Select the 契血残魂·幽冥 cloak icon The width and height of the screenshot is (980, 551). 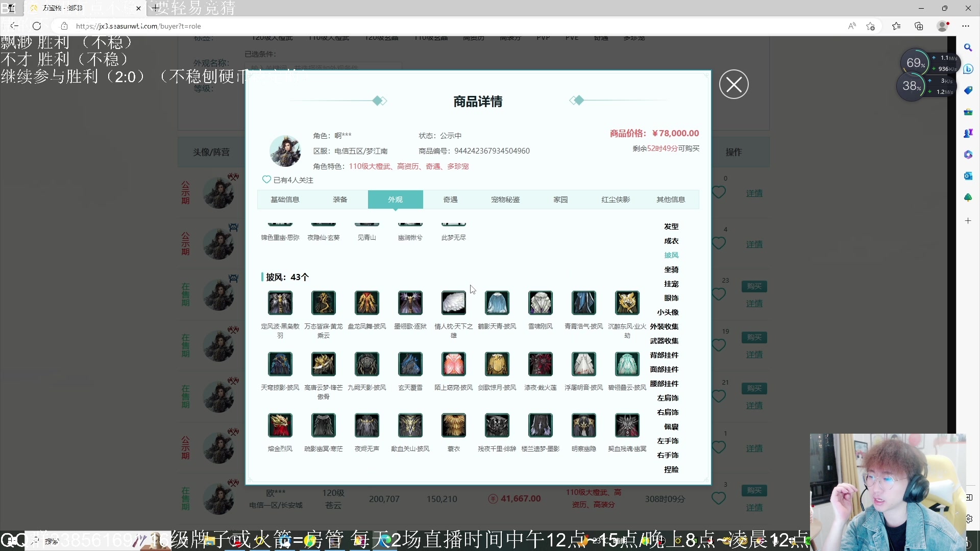click(x=627, y=425)
